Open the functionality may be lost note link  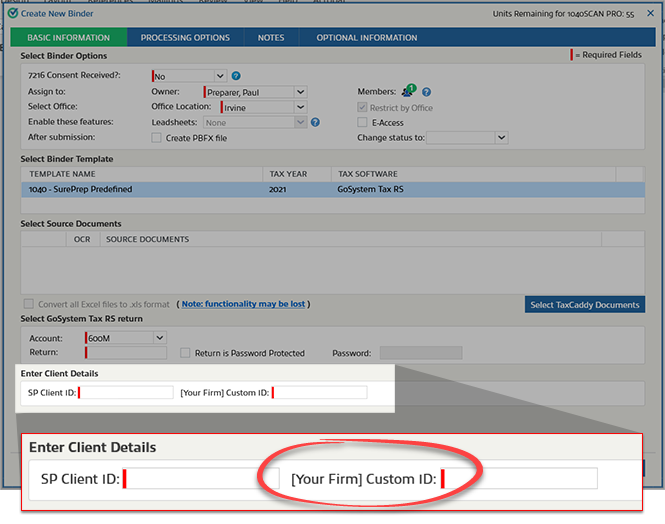(243, 304)
